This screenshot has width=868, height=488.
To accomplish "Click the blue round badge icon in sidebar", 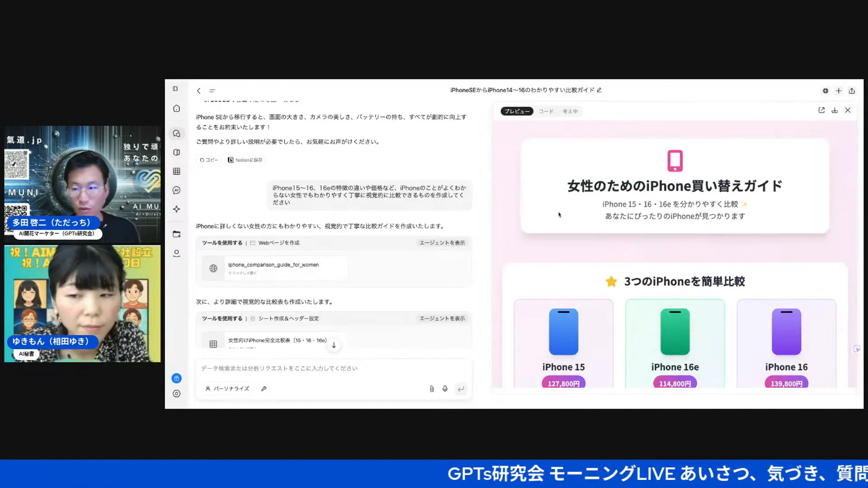I will coord(177,378).
